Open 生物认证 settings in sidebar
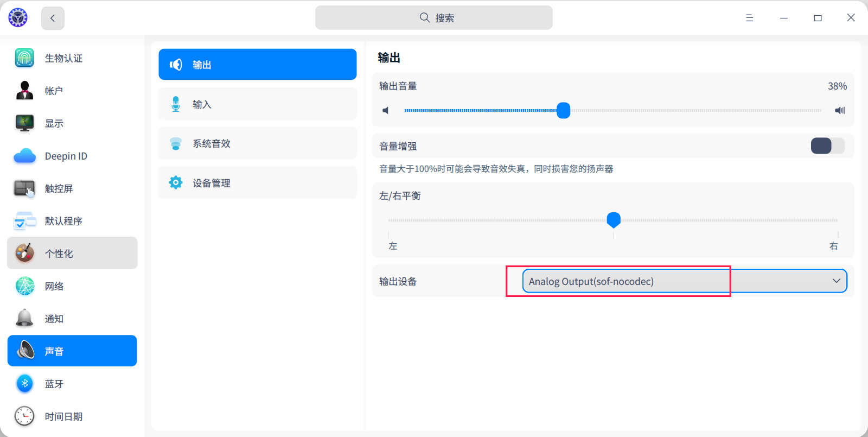Viewport: 868px width, 437px height. [x=72, y=58]
